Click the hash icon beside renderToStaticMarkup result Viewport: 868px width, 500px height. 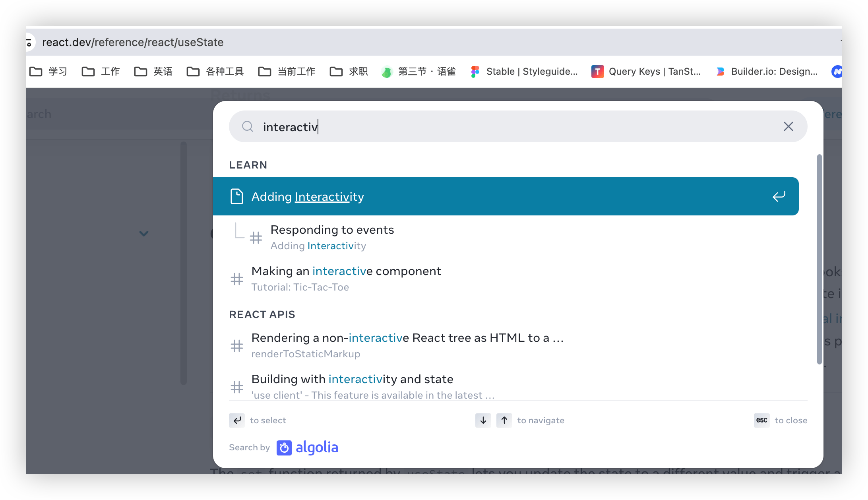(x=237, y=345)
